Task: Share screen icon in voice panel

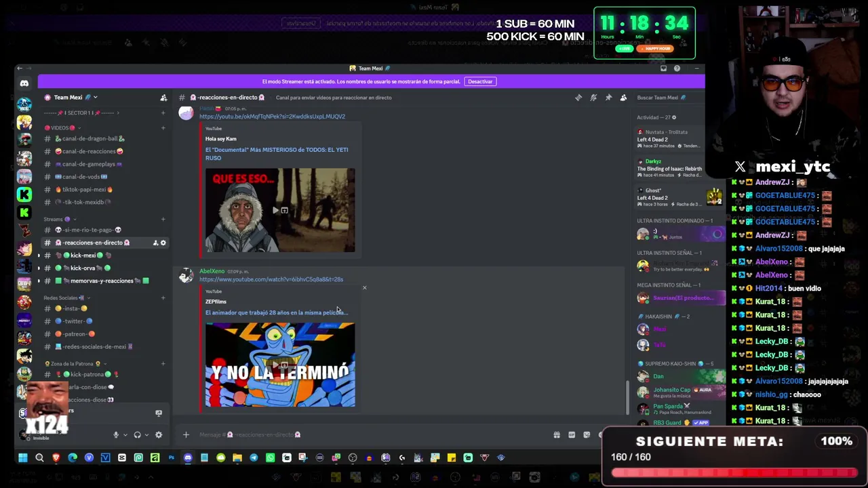Action: [x=159, y=413]
